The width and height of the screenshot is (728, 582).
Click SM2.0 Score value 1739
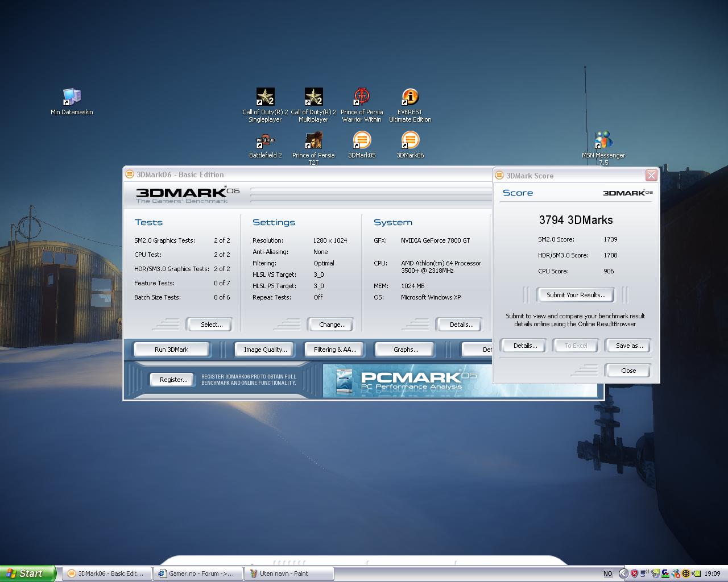[x=610, y=239]
